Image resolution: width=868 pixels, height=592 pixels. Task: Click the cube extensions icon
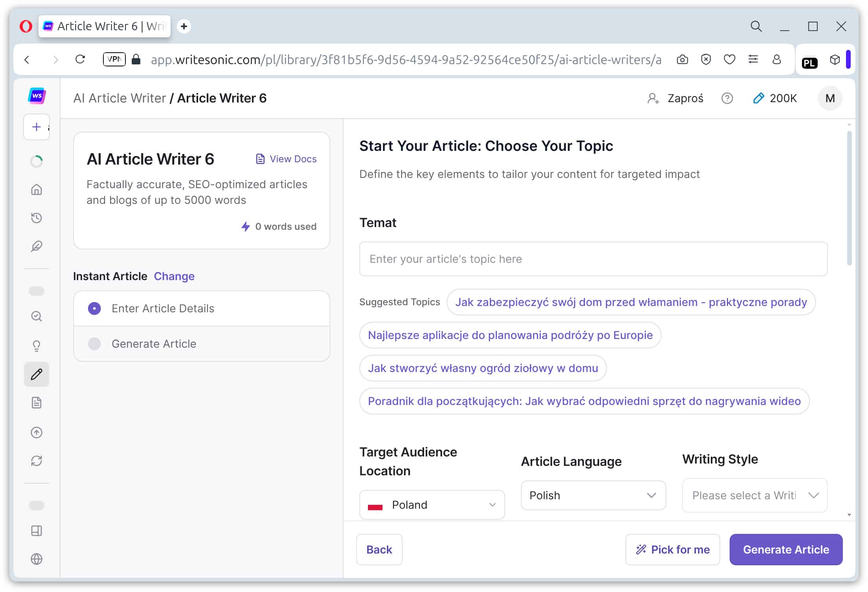pyautogui.click(x=835, y=60)
